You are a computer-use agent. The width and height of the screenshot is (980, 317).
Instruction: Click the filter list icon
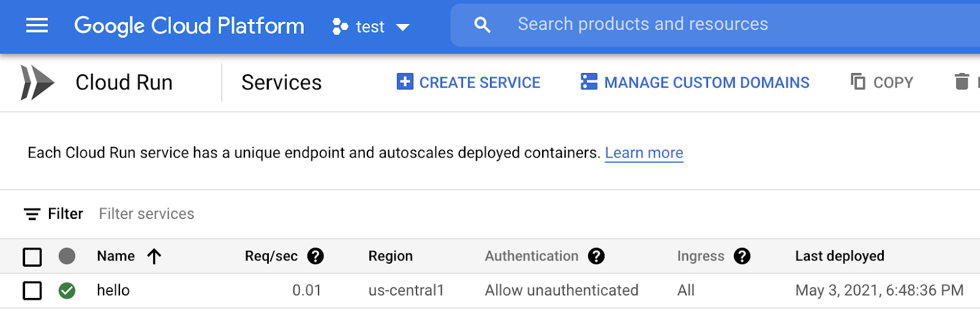(x=32, y=214)
